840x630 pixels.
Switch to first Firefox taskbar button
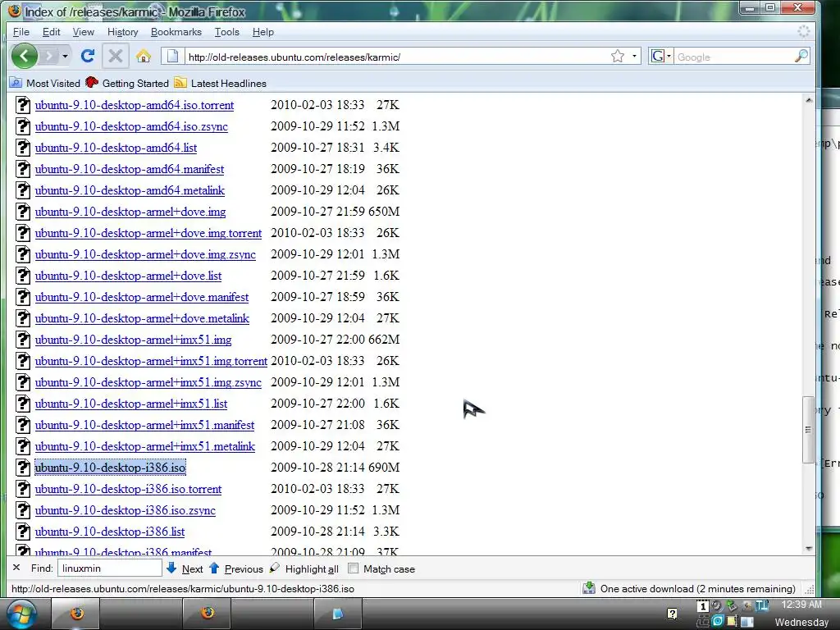76,614
